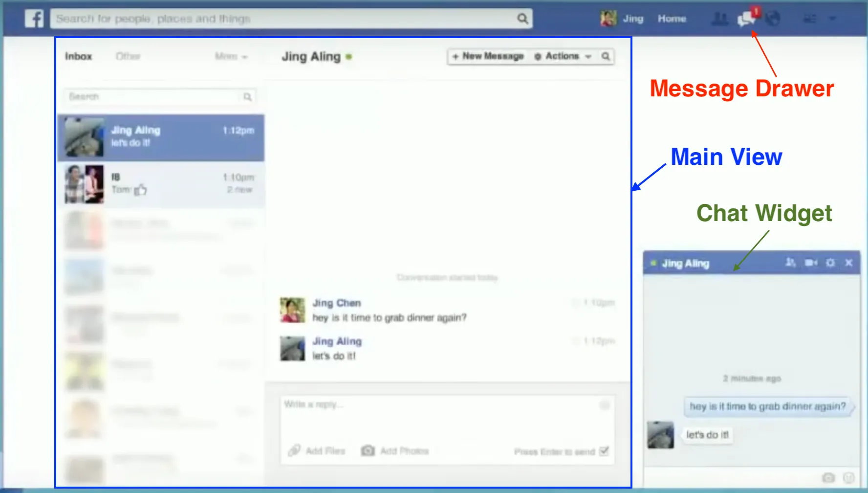Click Jing Aling's avatar thumbnail in inbox list
Image resolution: width=868 pixels, height=493 pixels.
pyautogui.click(x=85, y=137)
